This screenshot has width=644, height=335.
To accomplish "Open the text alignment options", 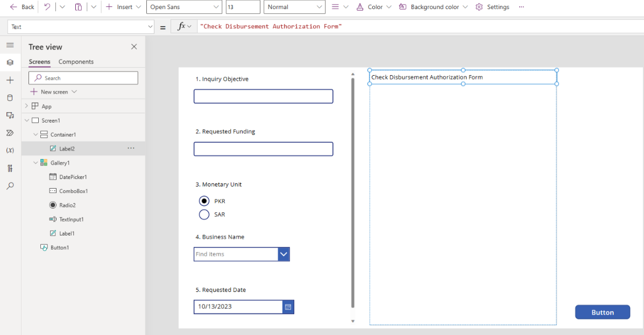I will click(339, 7).
